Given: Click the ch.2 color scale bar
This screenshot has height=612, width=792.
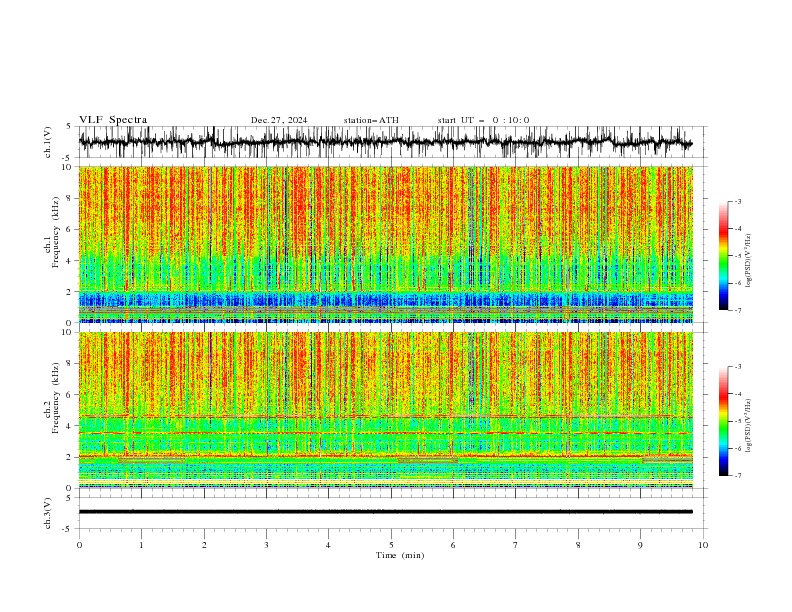Looking at the screenshot, I should coord(723,421).
